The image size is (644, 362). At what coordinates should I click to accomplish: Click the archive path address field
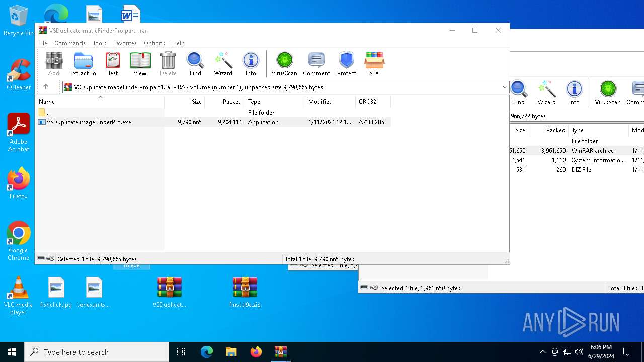(285, 87)
